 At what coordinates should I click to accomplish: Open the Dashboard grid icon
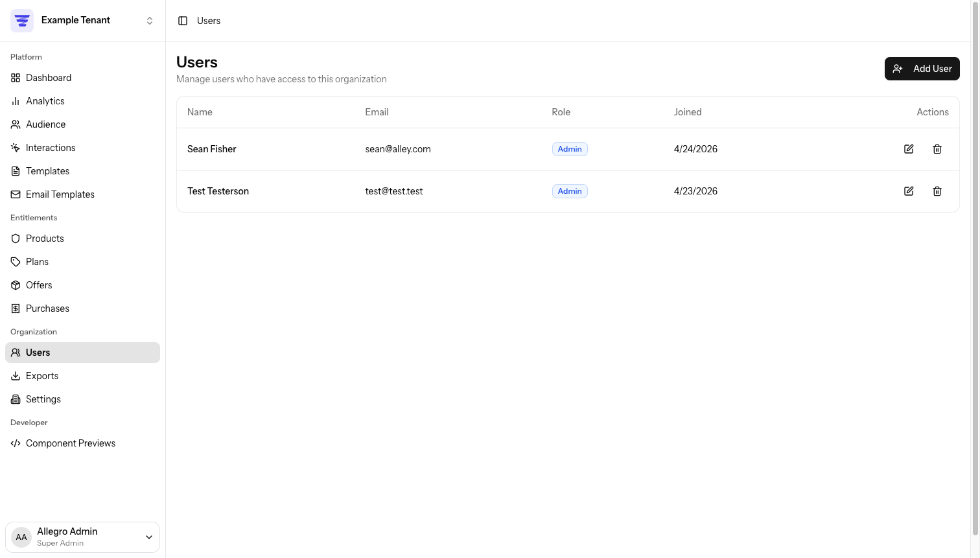point(16,78)
